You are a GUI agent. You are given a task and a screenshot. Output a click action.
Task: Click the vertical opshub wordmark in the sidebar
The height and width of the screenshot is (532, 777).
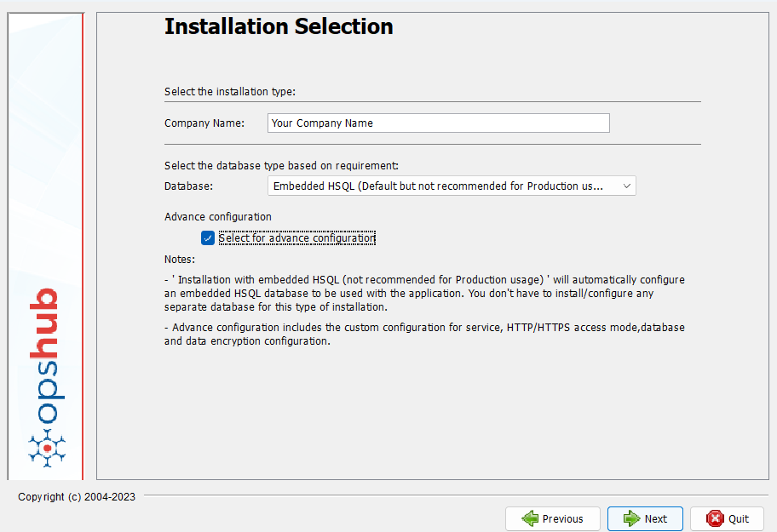pos(49,356)
